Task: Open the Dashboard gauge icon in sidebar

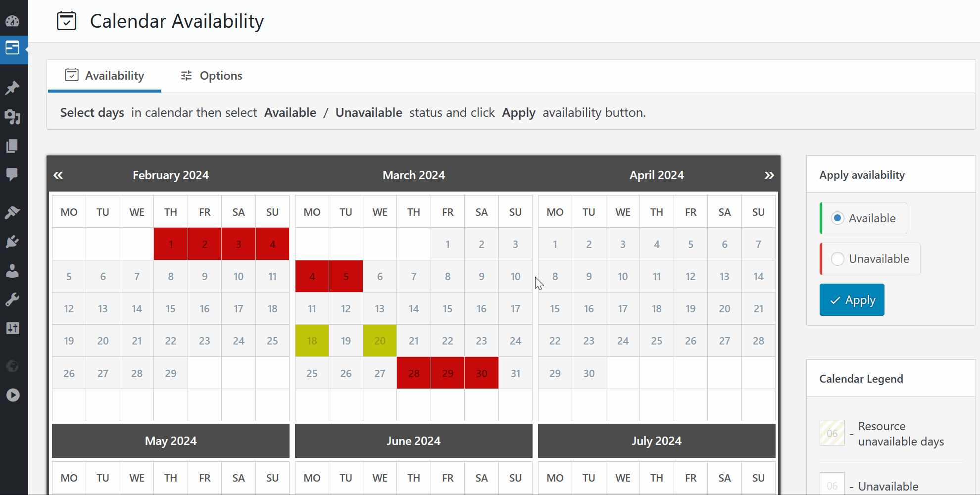Action: click(x=12, y=21)
